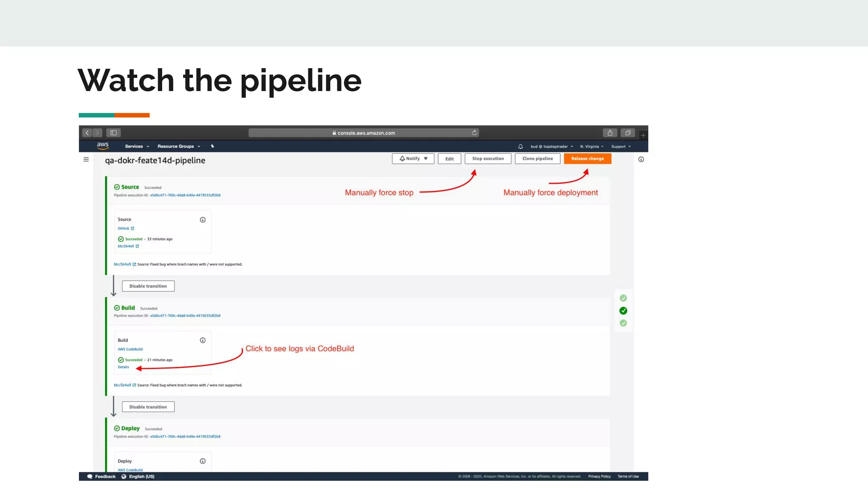Go forward with the browser forward arrow
Viewport: 868px width, 488px height.
click(97, 133)
